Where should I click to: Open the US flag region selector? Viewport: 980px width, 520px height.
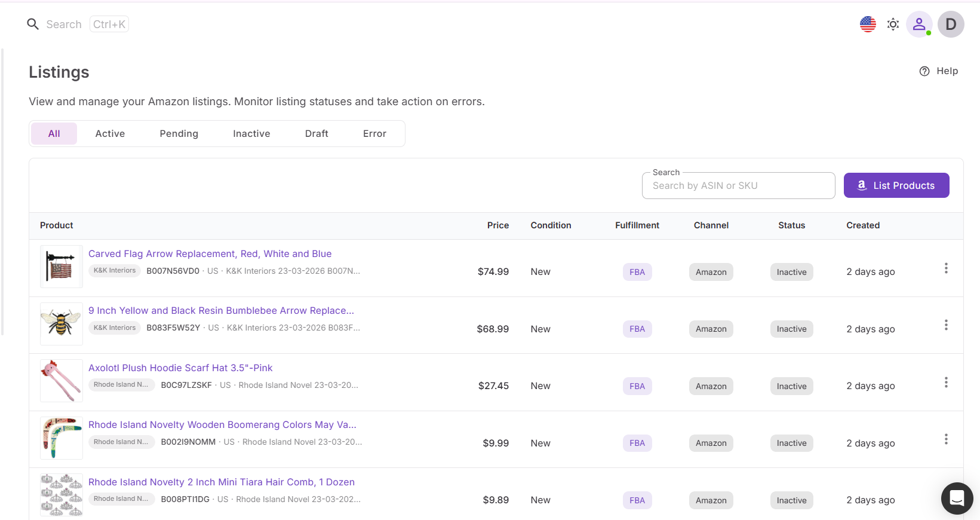(868, 24)
